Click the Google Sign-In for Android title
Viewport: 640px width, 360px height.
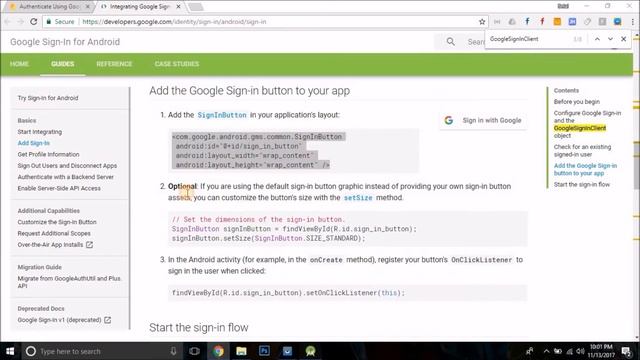point(65,42)
